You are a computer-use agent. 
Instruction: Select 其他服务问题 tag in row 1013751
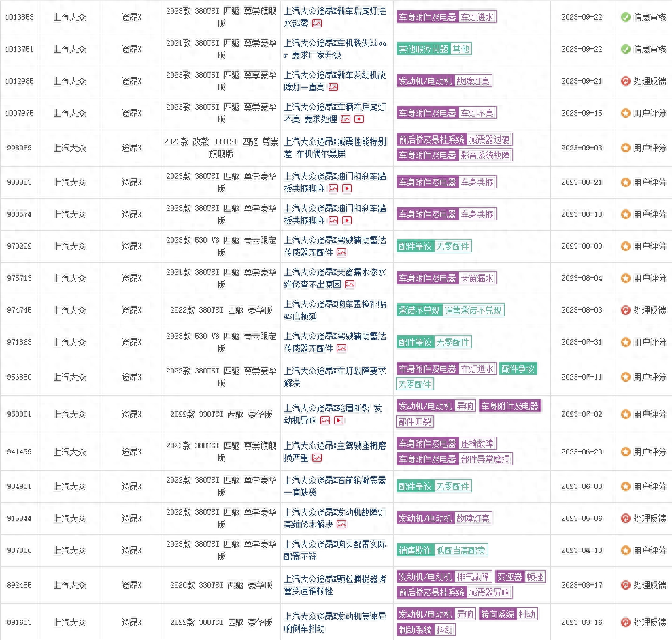(423, 49)
